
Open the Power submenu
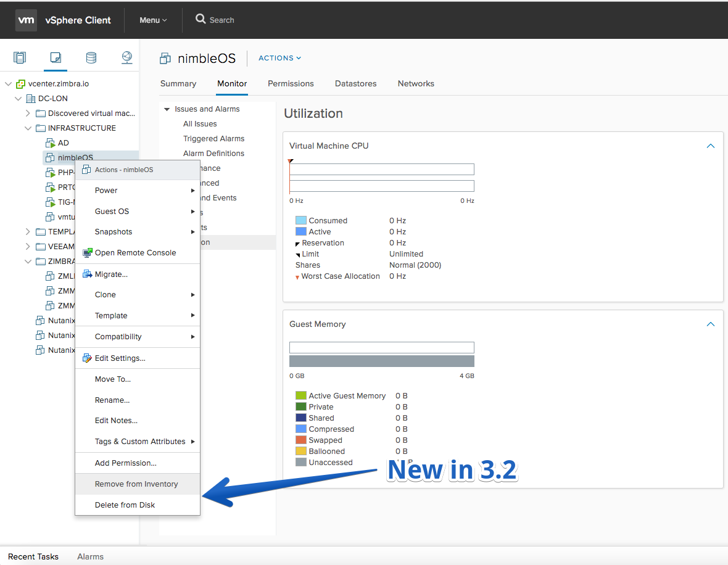click(x=138, y=191)
